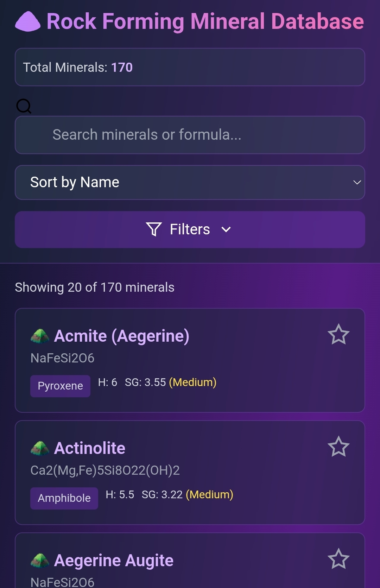Star the Aegerine Augite mineral
This screenshot has height=588, width=380.
click(338, 559)
